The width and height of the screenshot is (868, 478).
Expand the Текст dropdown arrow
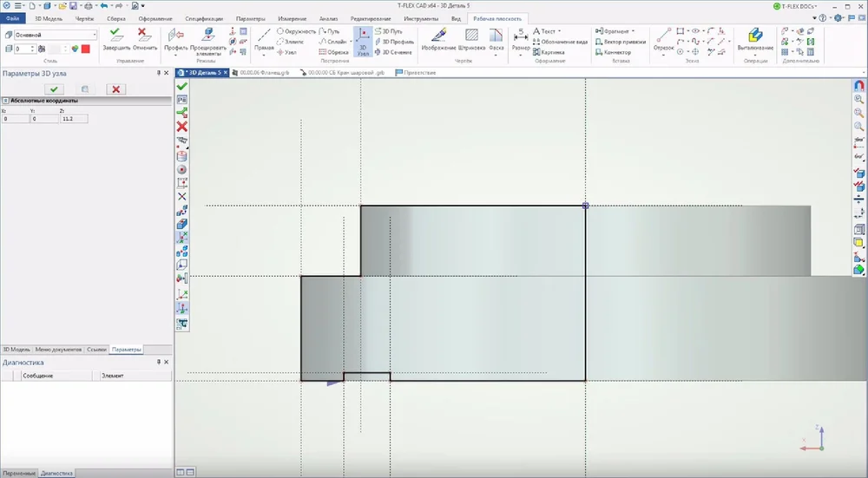tap(559, 31)
